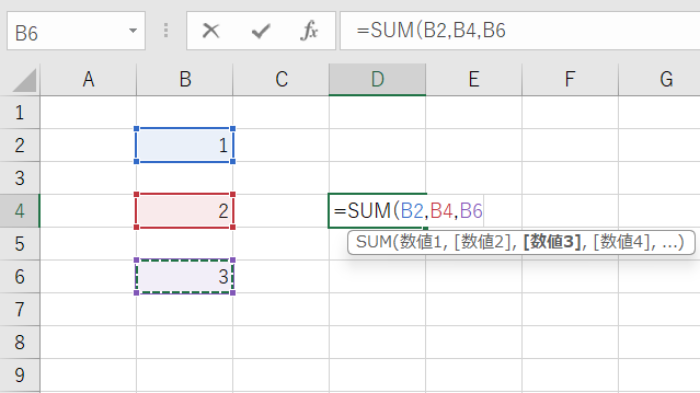This screenshot has height=393, width=700.
Task: Click the SUM function name in tooltip
Action: tap(374, 242)
